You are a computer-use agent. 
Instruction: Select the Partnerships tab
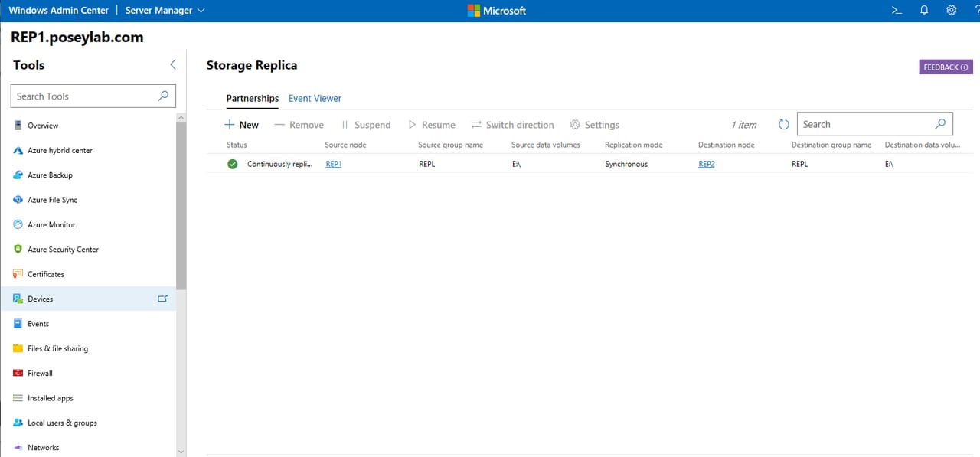click(252, 98)
